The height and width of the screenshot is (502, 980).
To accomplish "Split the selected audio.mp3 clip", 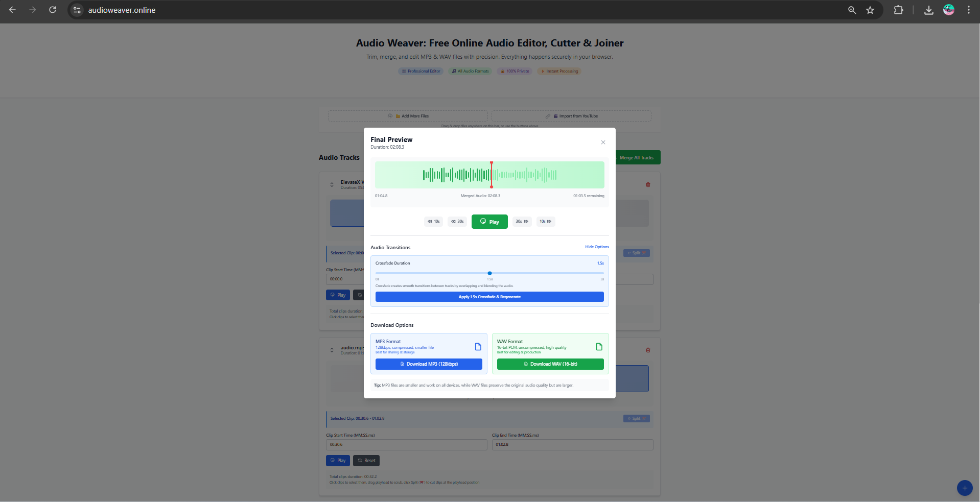I will pyautogui.click(x=636, y=418).
